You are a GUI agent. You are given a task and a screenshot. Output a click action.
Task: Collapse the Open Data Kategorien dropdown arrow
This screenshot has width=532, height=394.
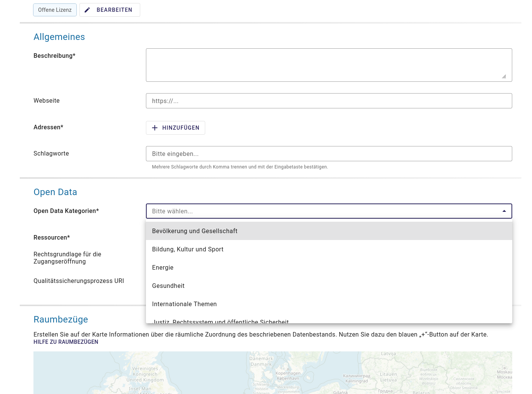click(504, 211)
